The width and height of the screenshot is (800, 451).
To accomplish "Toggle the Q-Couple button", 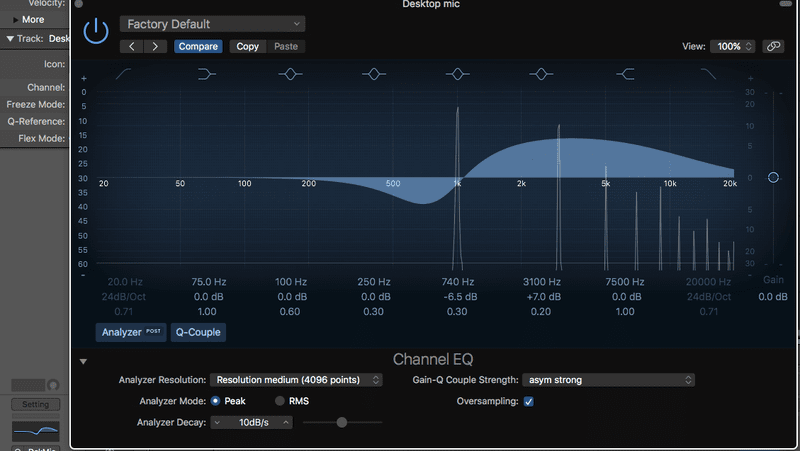I will click(x=198, y=332).
